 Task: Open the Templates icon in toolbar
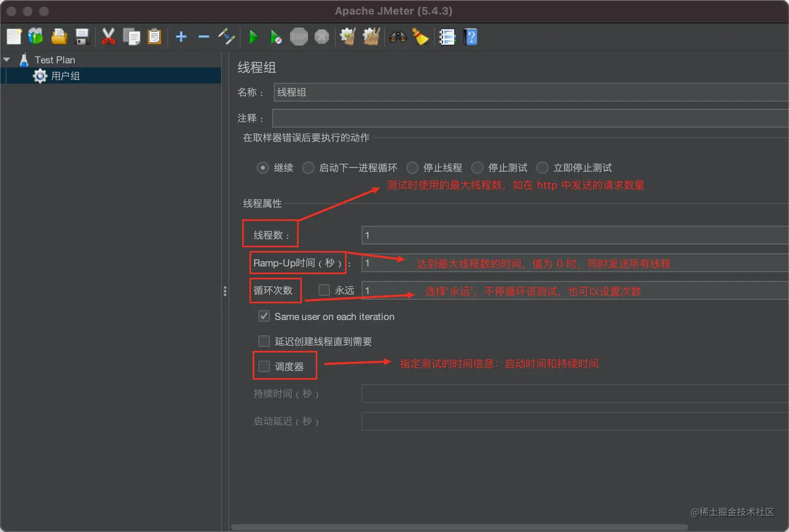click(x=35, y=37)
